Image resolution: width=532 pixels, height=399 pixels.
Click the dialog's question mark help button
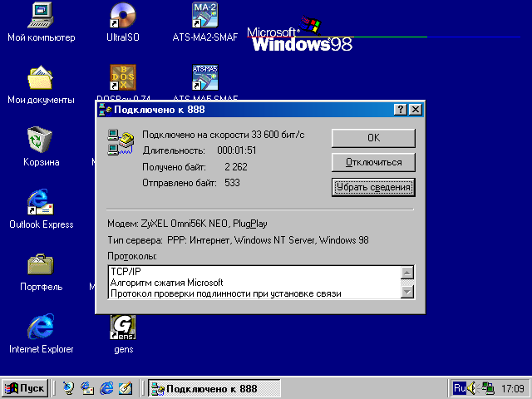click(x=401, y=110)
